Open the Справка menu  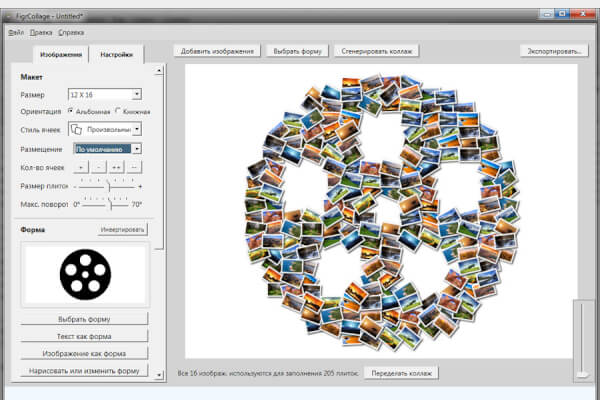[71, 33]
